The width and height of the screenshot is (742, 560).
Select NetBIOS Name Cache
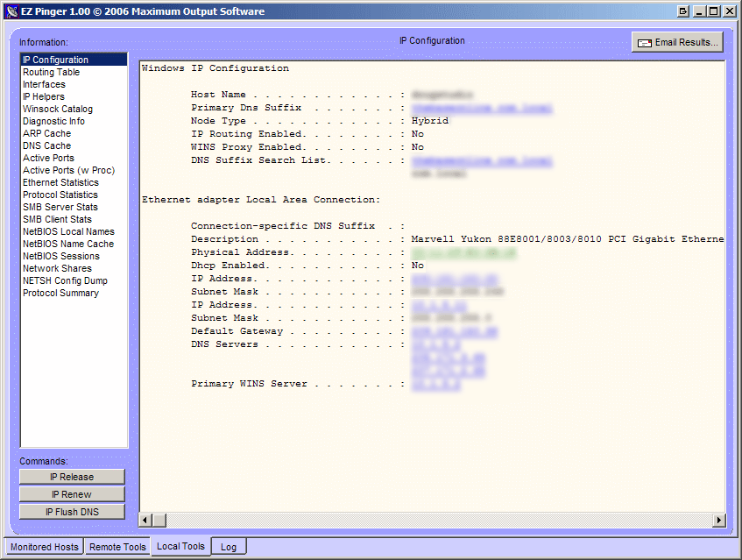pyautogui.click(x=74, y=245)
